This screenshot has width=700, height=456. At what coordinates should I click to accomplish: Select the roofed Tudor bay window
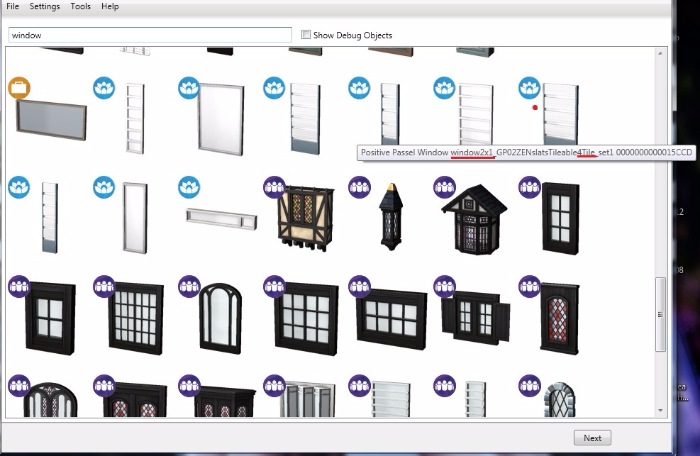(475, 219)
